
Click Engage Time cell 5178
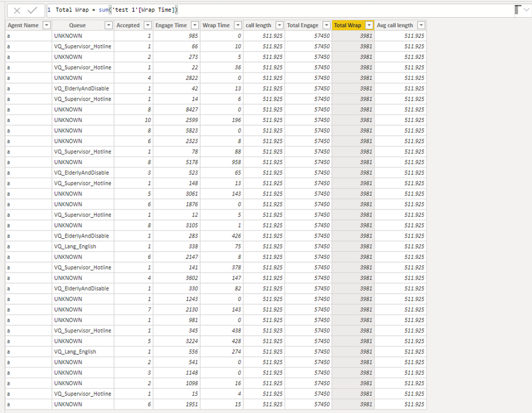pos(176,162)
